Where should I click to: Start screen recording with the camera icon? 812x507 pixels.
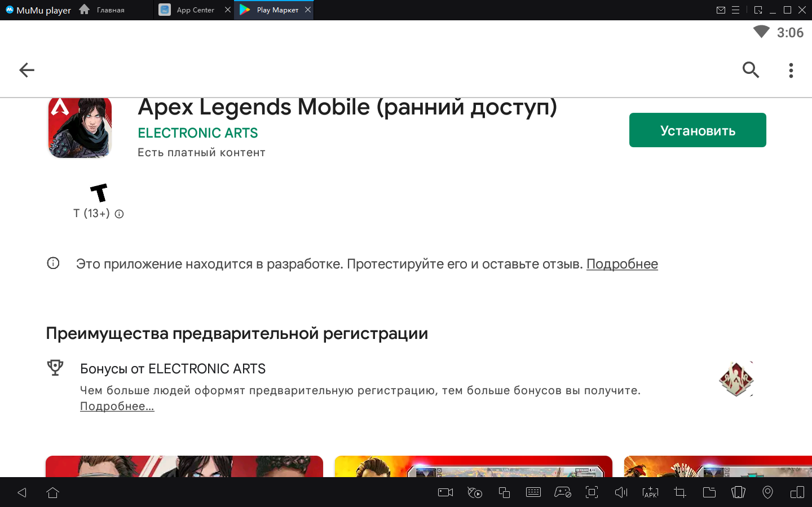(x=445, y=492)
